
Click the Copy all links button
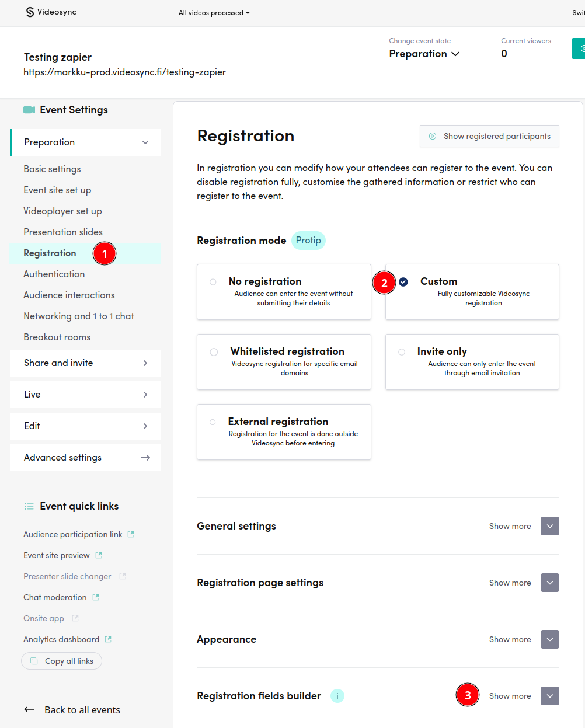tap(62, 661)
